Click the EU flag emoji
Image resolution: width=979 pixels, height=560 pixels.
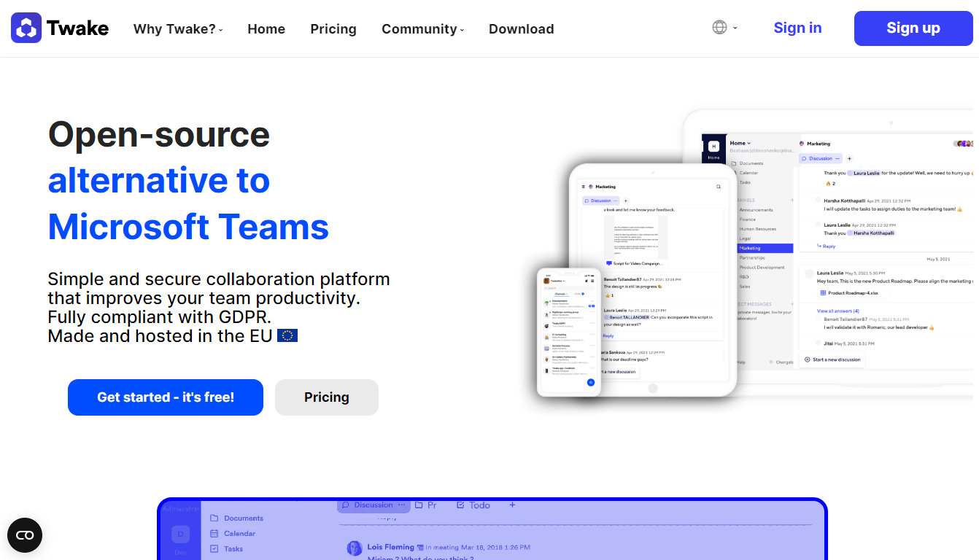(287, 335)
